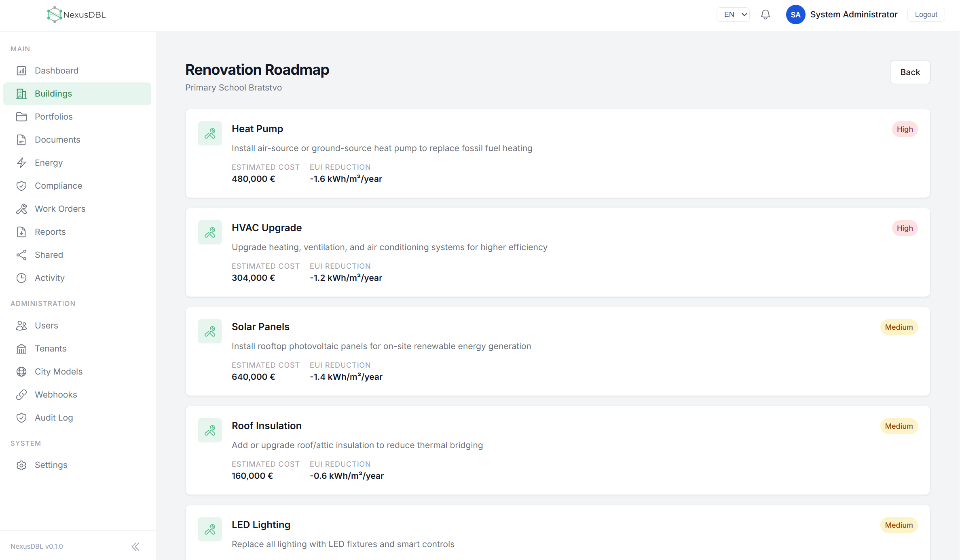This screenshot has height=560, width=960.
Task: Click the Roof Insulation card icon
Action: coord(210,430)
